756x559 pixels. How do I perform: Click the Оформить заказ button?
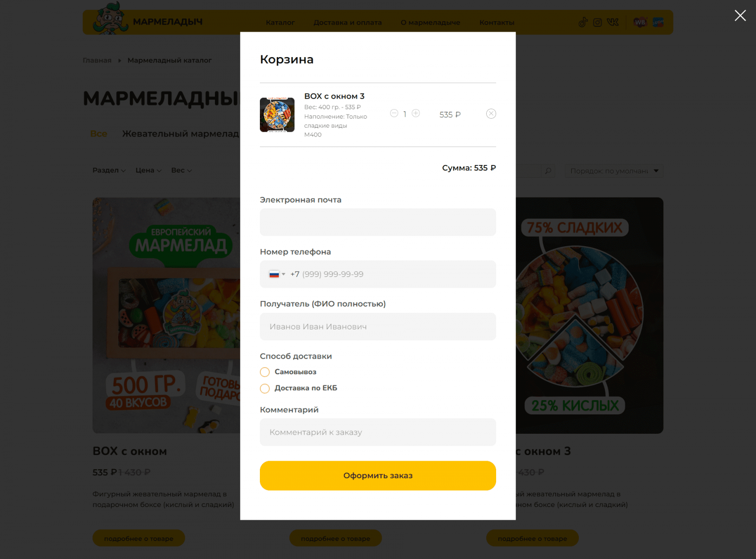coord(378,475)
